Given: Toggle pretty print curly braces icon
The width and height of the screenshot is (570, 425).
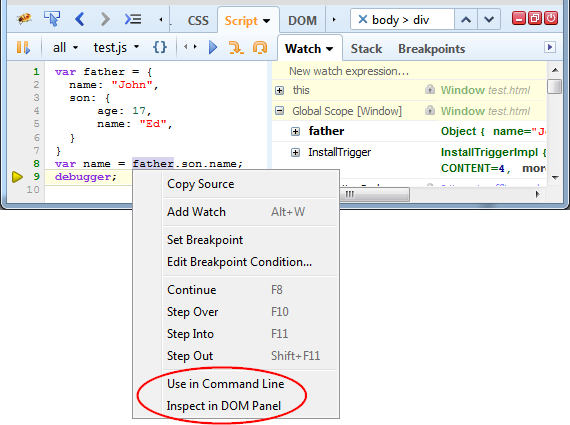Looking at the screenshot, I should click(x=160, y=47).
